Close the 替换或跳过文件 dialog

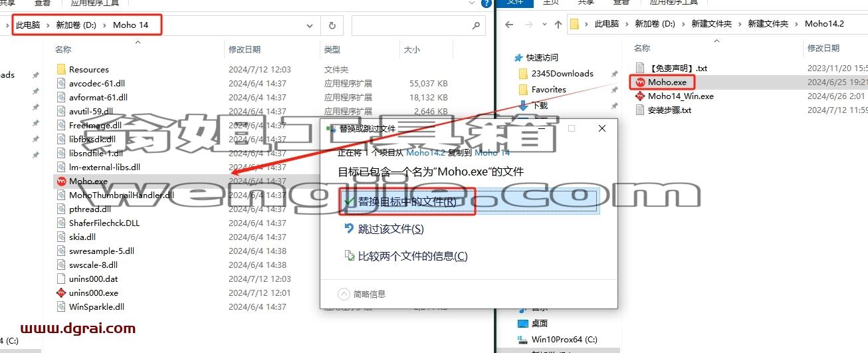click(x=602, y=128)
